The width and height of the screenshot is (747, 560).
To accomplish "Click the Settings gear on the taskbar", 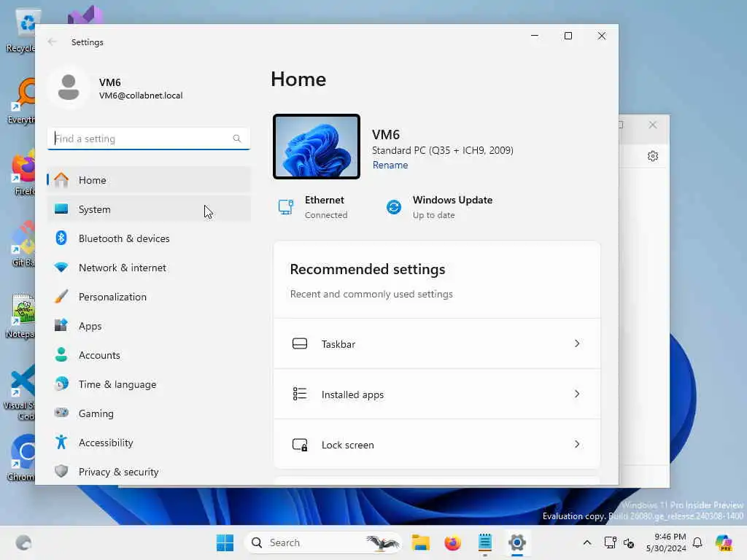I will pyautogui.click(x=517, y=542).
